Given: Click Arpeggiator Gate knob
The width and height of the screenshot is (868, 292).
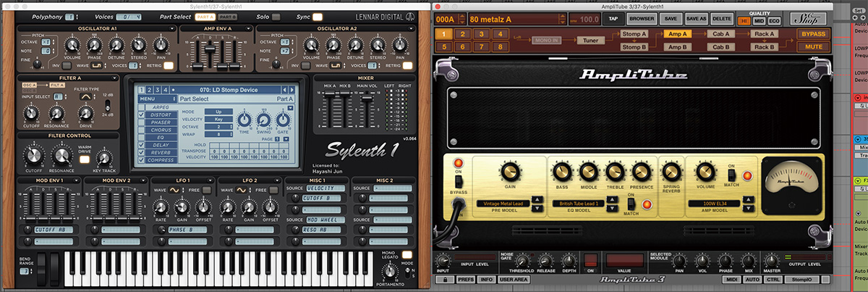Looking at the screenshot, I should pyautogui.click(x=283, y=119).
